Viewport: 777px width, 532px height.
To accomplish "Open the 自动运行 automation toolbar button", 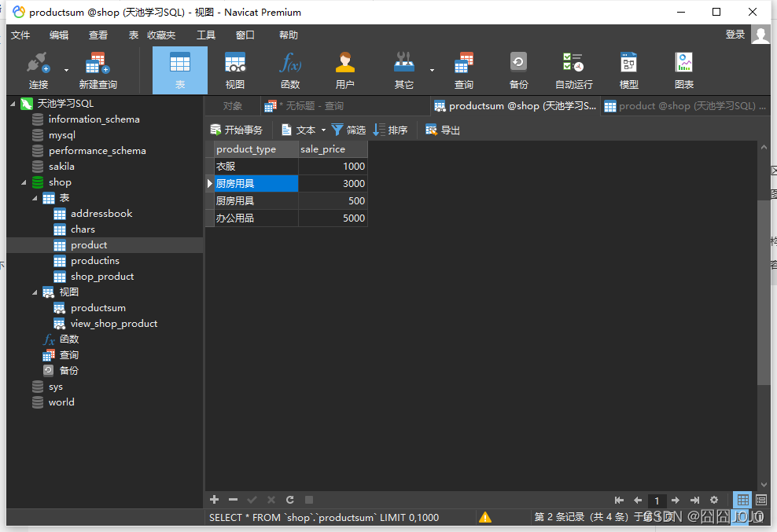I will pyautogui.click(x=573, y=71).
